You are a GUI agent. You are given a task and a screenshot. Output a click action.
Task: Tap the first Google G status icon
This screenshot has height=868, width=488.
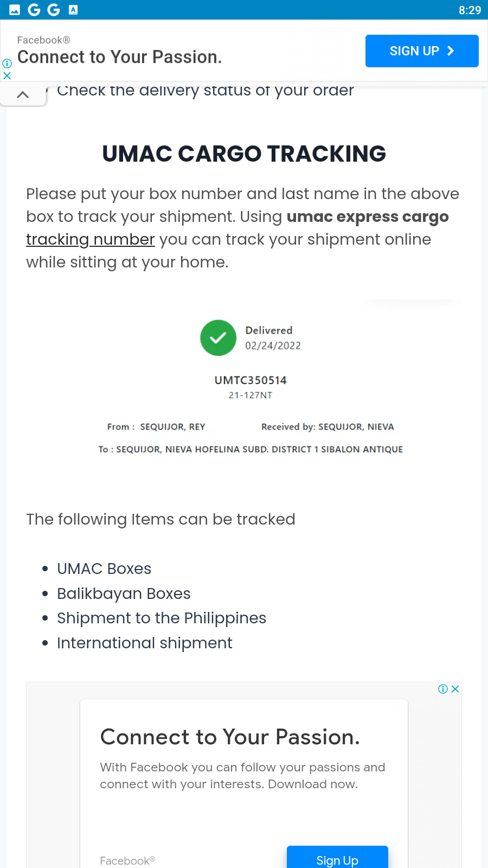pos(34,10)
